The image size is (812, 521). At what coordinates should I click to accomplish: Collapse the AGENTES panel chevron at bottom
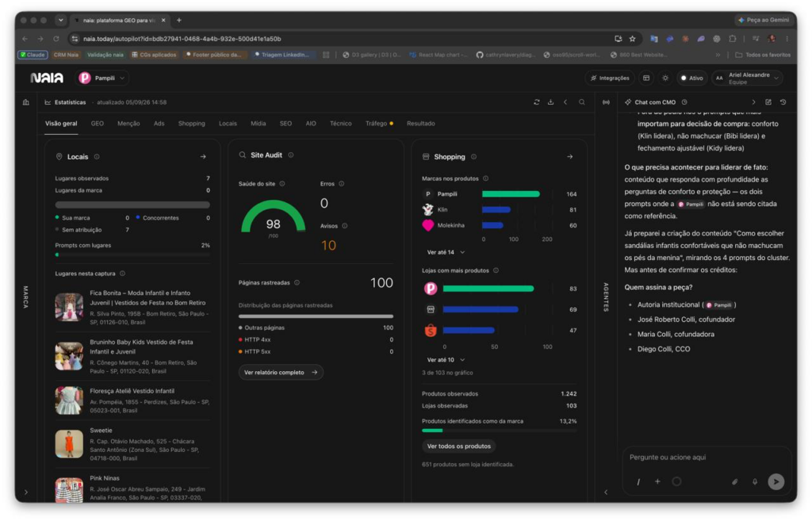[x=606, y=492]
